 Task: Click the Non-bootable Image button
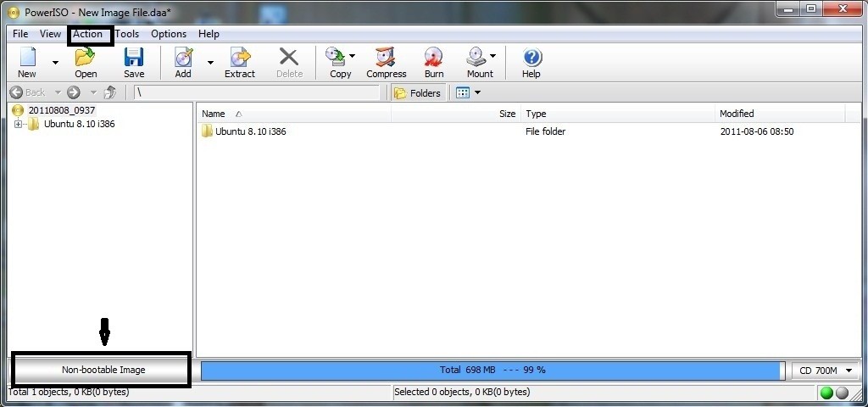pyautogui.click(x=103, y=370)
